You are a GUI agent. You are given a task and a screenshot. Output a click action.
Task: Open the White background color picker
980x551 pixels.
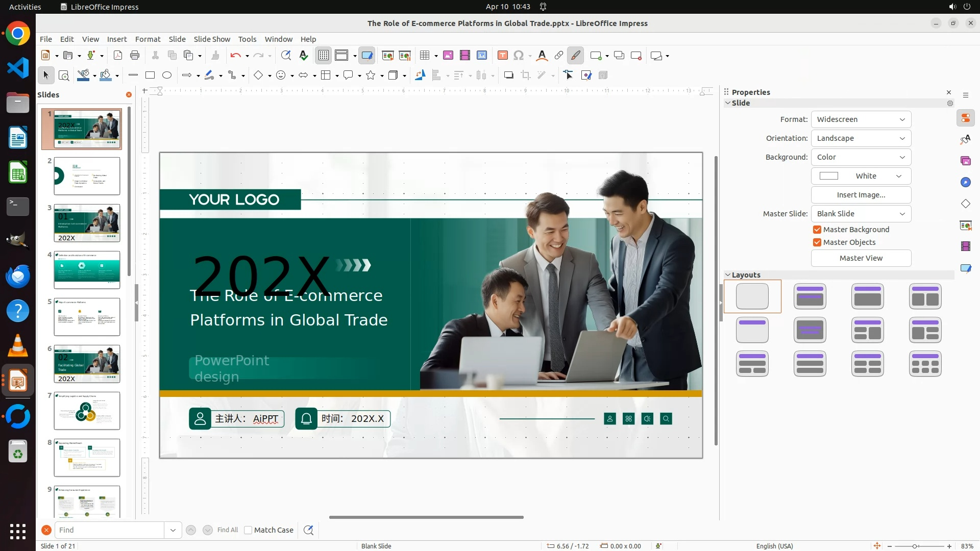[861, 176]
